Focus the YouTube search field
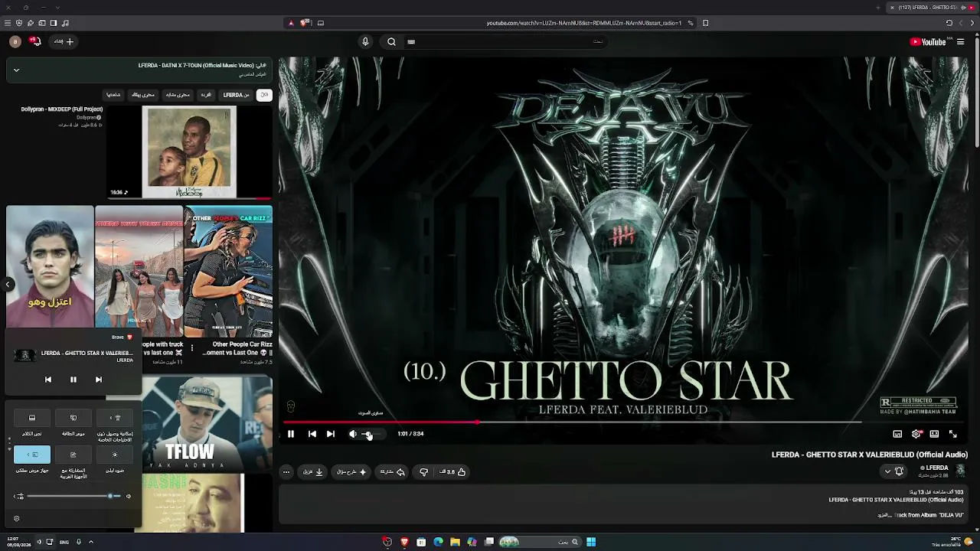980x551 pixels. click(506, 42)
